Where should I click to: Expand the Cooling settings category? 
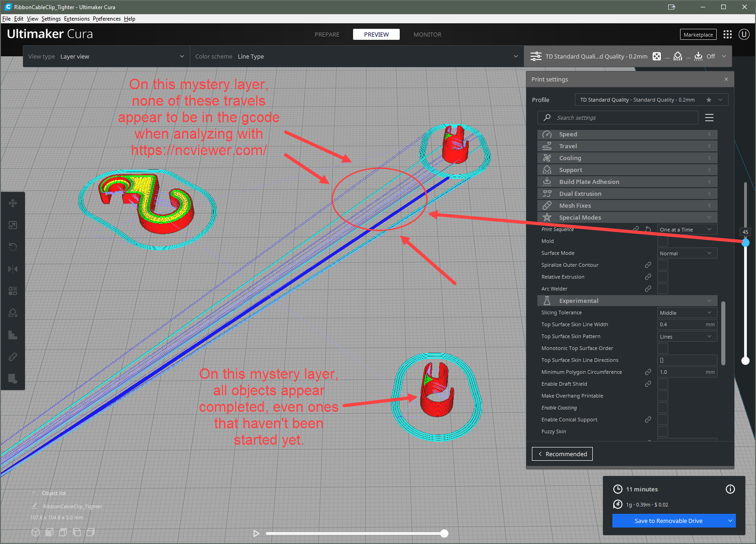(x=627, y=158)
